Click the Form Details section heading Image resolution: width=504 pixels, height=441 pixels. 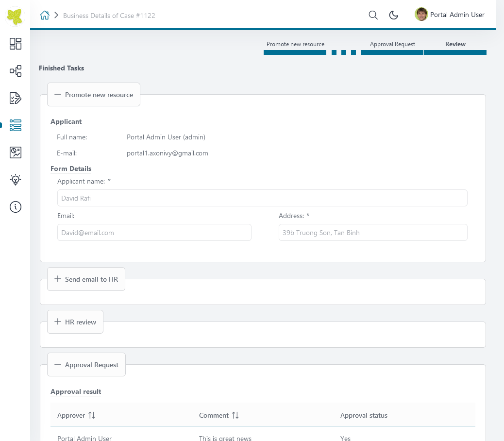(x=71, y=169)
